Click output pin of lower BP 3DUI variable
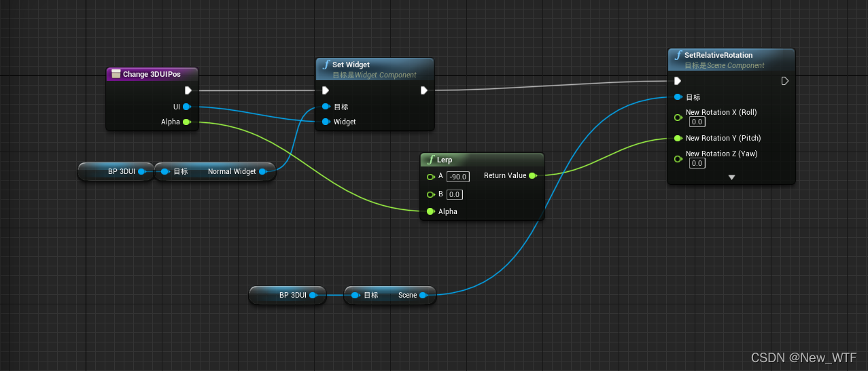This screenshot has width=868, height=371. (x=313, y=295)
